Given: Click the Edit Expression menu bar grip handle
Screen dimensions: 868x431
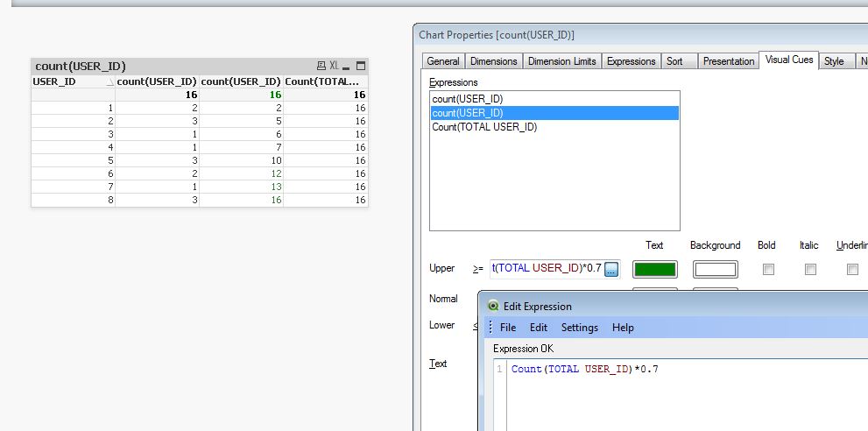Looking at the screenshot, I should 489,328.
